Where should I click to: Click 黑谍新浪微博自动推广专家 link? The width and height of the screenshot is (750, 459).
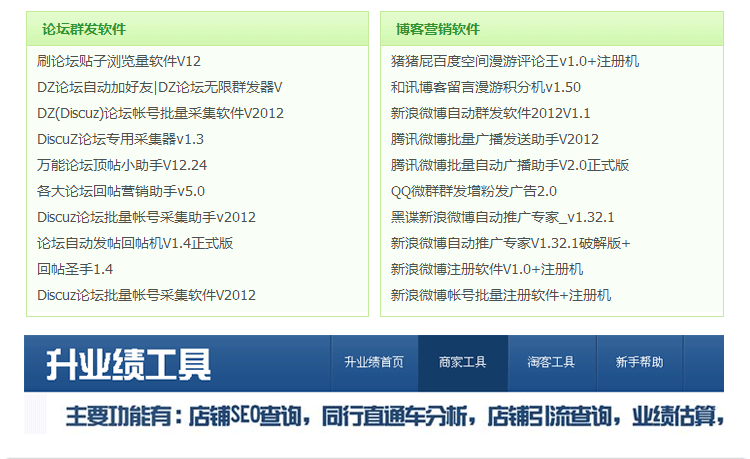(x=502, y=217)
